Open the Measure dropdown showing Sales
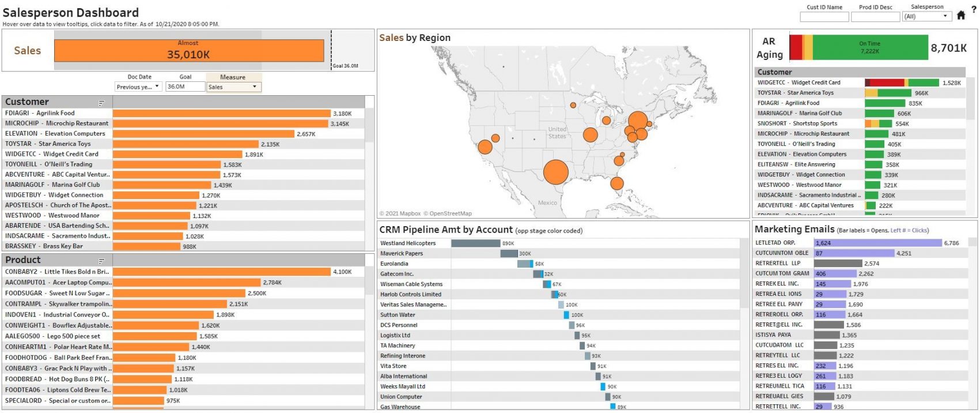The width and height of the screenshot is (980, 413). 233,87
